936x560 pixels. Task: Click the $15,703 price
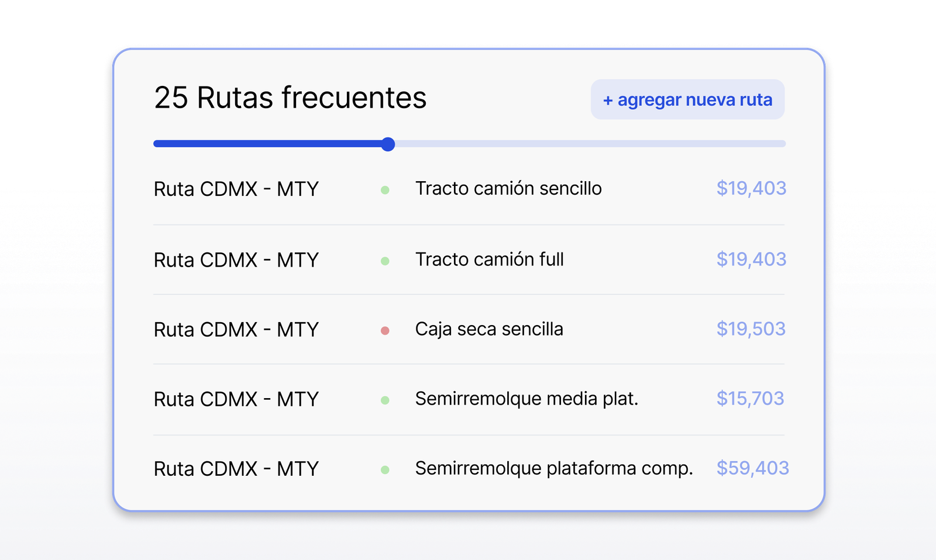tap(751, 399)
